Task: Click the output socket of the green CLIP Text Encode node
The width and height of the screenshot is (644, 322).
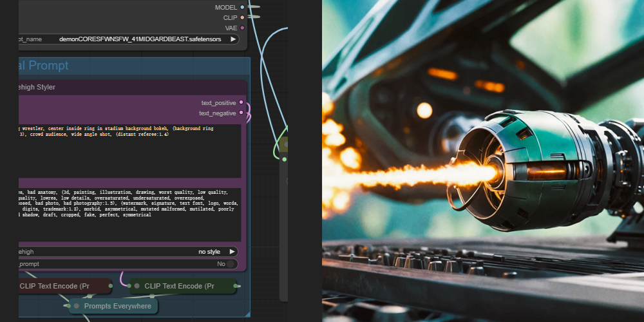Action: [236, 286]
